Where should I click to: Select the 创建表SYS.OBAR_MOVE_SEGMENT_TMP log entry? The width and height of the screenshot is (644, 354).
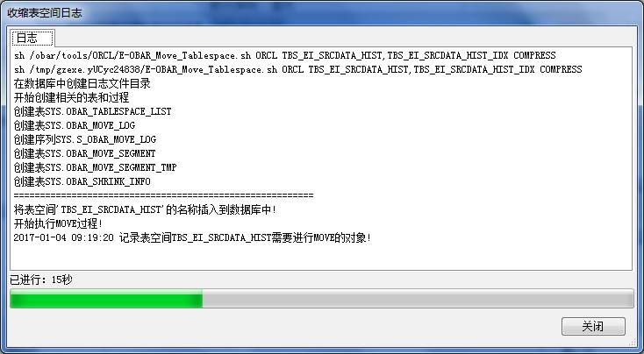coord(96,167)
